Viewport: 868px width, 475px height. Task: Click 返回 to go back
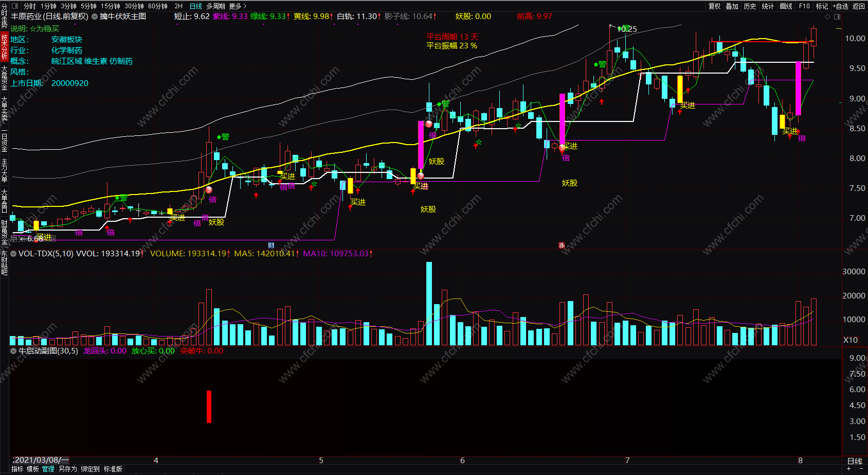click(859, 6)
